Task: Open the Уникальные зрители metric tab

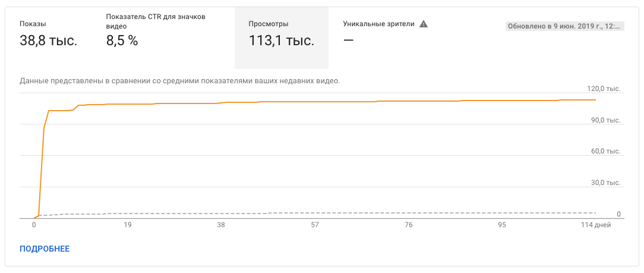Action: pyautogui.click(x=386, y=33)
